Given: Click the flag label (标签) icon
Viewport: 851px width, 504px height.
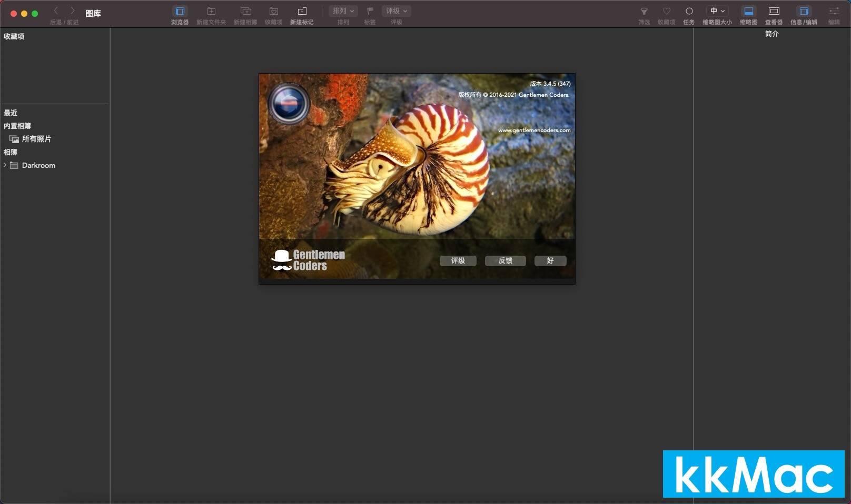Looking at the screenshot, I should pyautogui.click(x=370, y=11).
